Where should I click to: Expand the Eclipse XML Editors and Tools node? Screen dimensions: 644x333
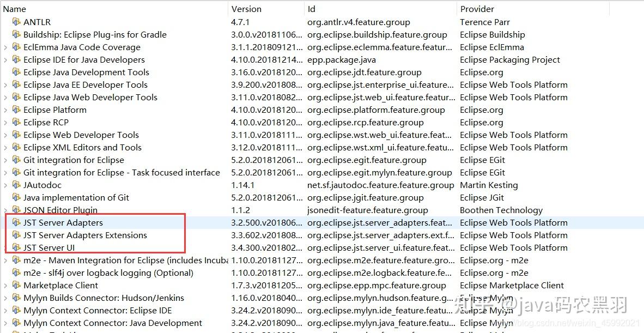(5, 148)
